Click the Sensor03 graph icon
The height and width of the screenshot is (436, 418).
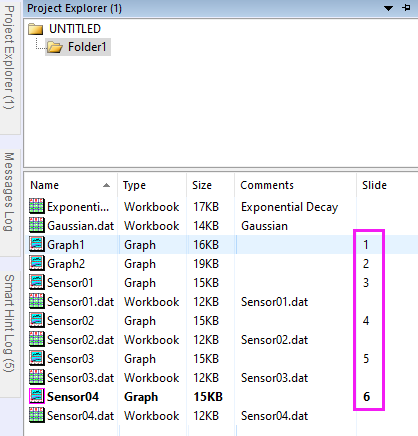tap(36, 358)
